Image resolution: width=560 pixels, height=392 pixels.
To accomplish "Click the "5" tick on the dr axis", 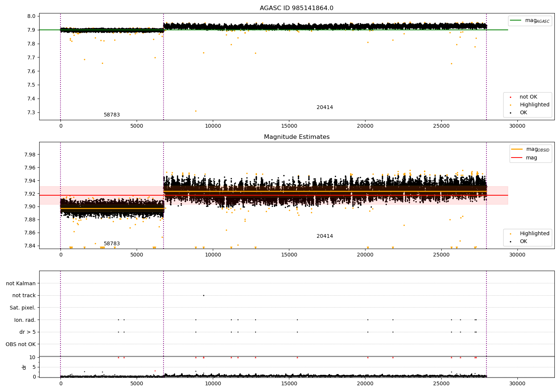I will tap(34, 367).
